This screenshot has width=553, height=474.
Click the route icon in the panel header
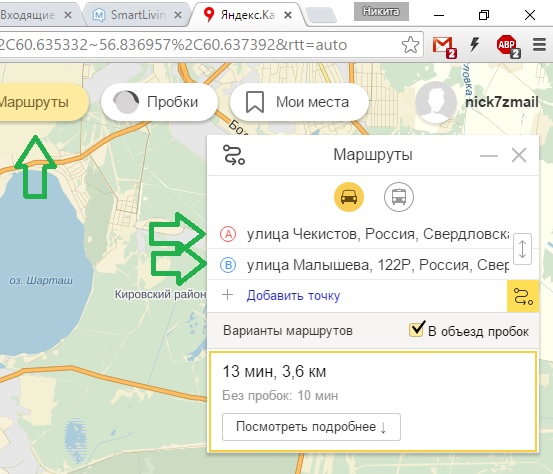234,155
